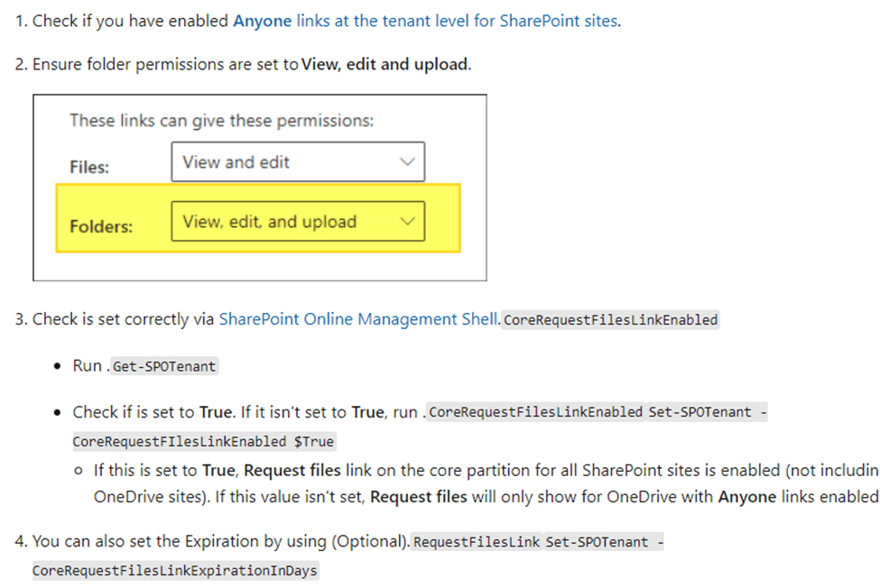The image size is (880, 588).
Task: Click the CoreRequestFilesLinkExpirationInDays code
Action: pyautogui.click(x=175, y=570)
